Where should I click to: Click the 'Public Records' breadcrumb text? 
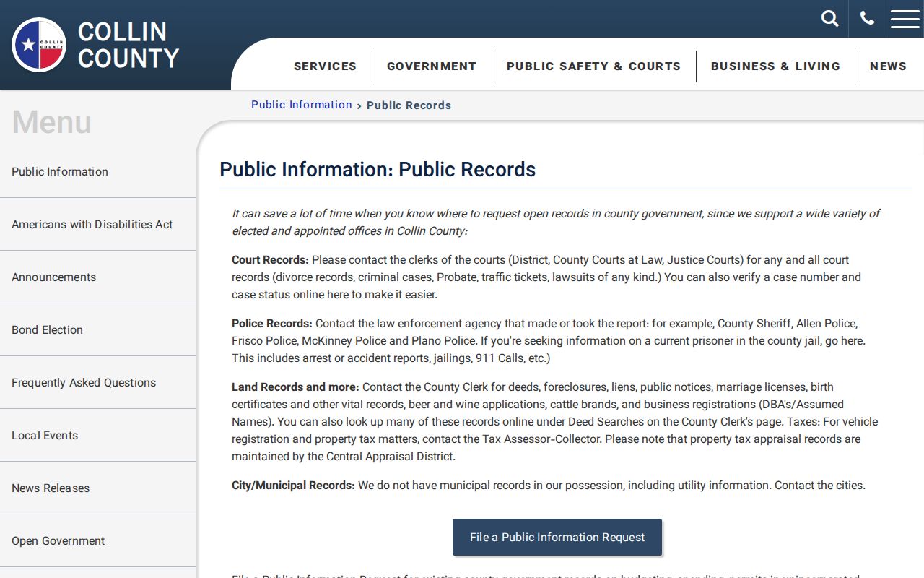(x=409, y=105)
